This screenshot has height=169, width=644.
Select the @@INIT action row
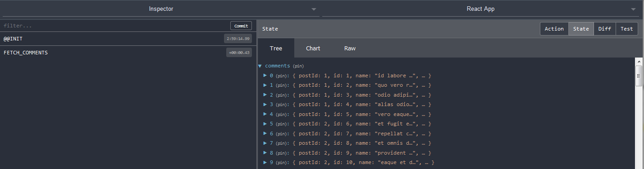pyautogui.click(x=128, y=39)
